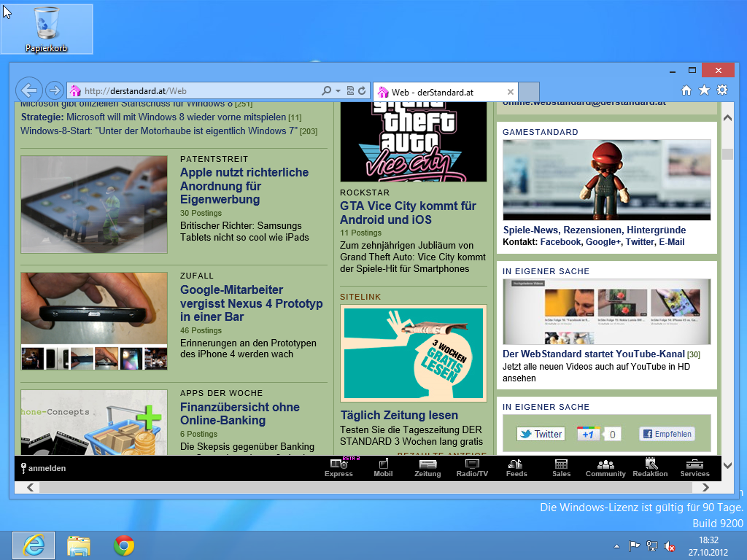
Task: Open 'Apple nutzt richterliche Anordnung' headline
Action: click(x=244, y=186)
